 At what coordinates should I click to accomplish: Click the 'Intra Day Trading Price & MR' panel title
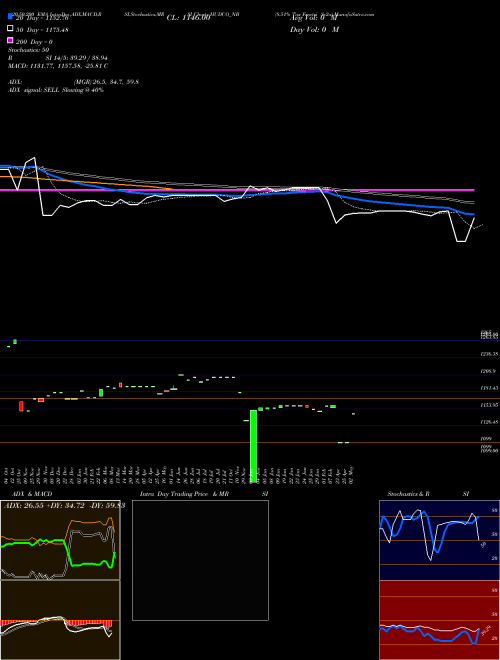coord(184,494)
